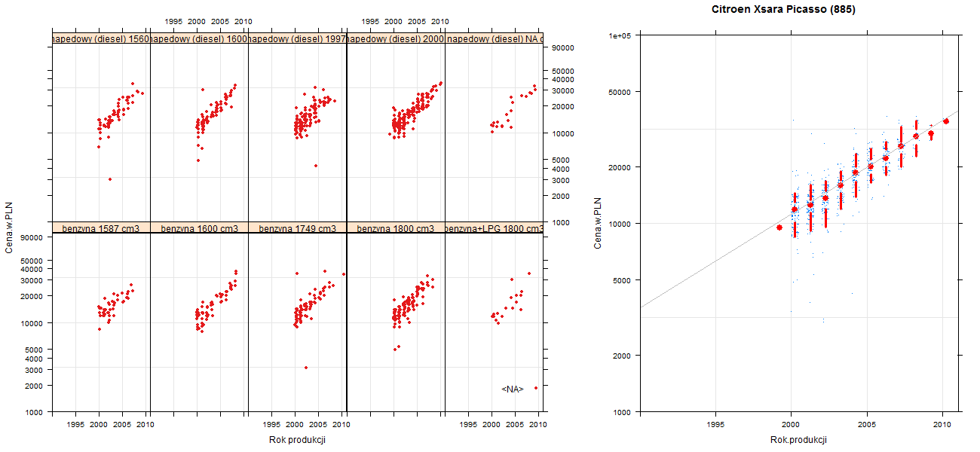The width and height of the screenshot is (980, 452).
Task: Click the "50000" tick on Citroen chart
Action: click(x=620, y=92)
